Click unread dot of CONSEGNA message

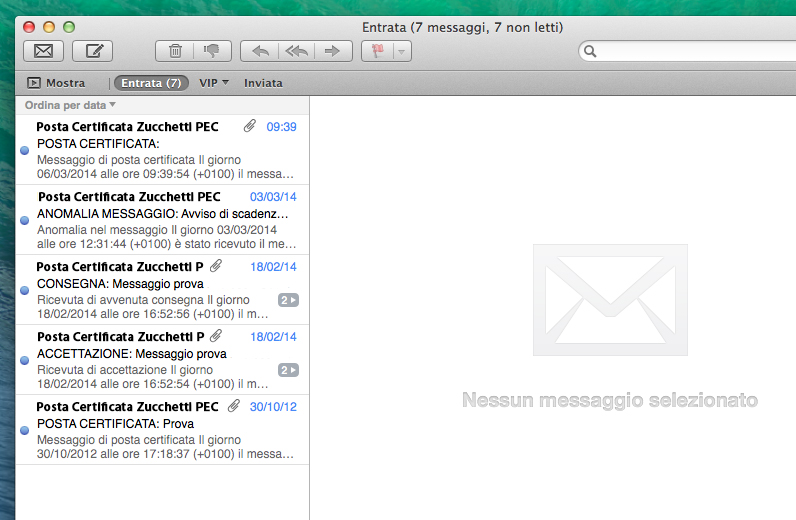(x=24, y=290)
